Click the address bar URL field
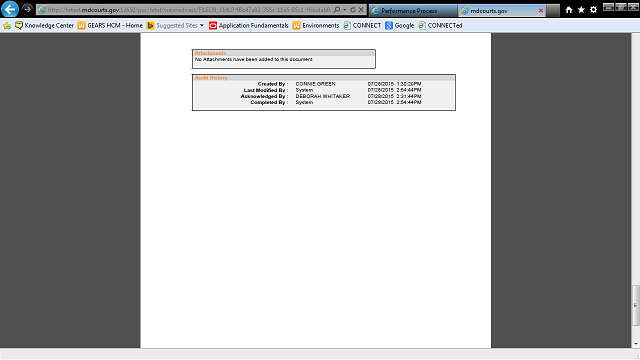 point(189,10)
